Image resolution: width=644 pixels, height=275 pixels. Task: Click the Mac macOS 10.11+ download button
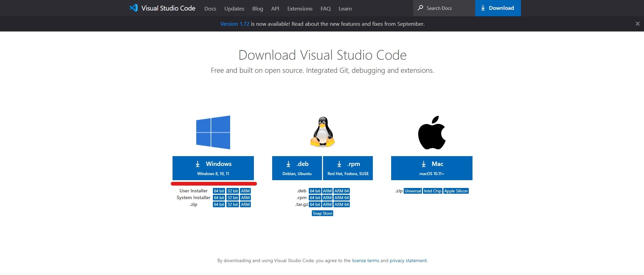click(x=432, y=168)
